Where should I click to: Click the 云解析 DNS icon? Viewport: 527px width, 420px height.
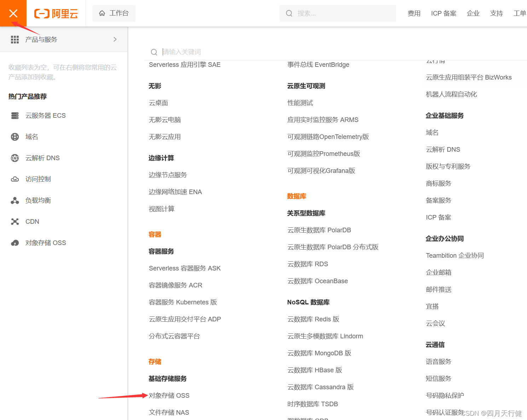pyautogui.click(x=15, y=158)
